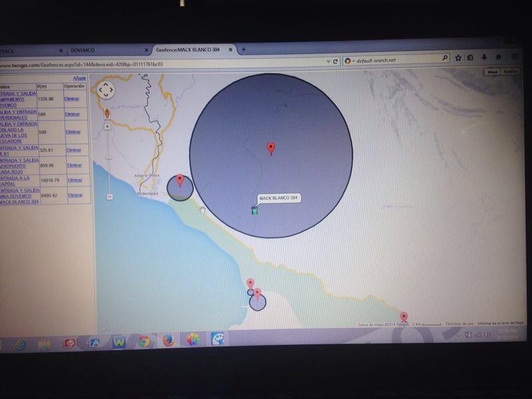Viewport: 532px width, 399px height.
Task: Switch map to Mapa view
Action: 492,72
